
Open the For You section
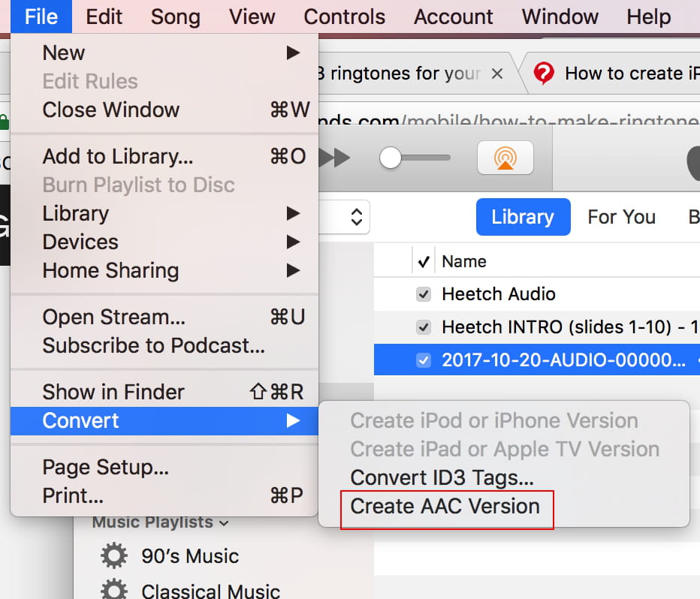click(621, 217)
